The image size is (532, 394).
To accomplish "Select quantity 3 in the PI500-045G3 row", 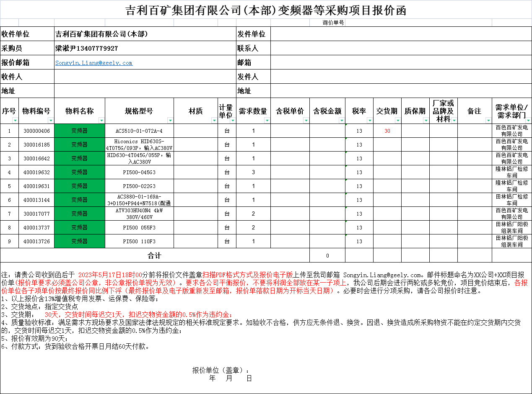I will pyautogui.click(x=254, y=172).
